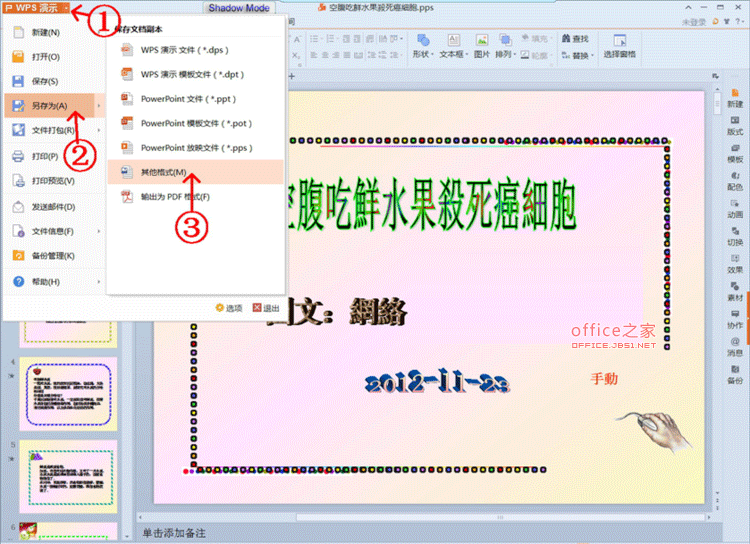Click the question mark icon beside 帮助(H)
This screenshot has width=750, height=544.
(x=18, y=282)
